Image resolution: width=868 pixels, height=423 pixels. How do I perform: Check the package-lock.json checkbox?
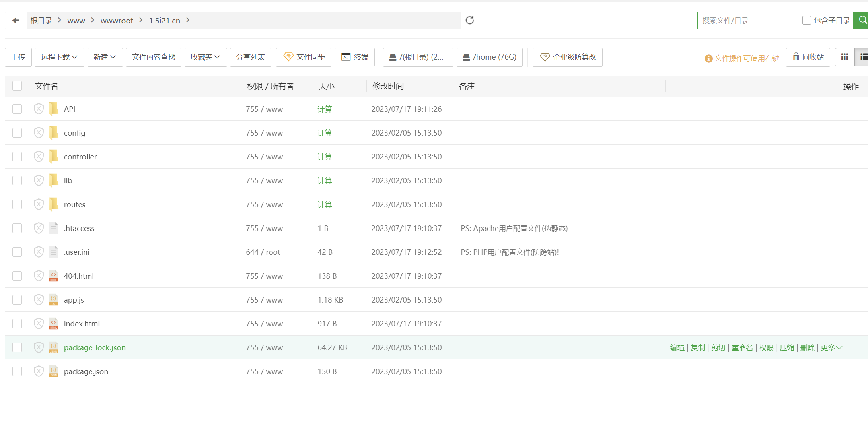coord(17,347)
